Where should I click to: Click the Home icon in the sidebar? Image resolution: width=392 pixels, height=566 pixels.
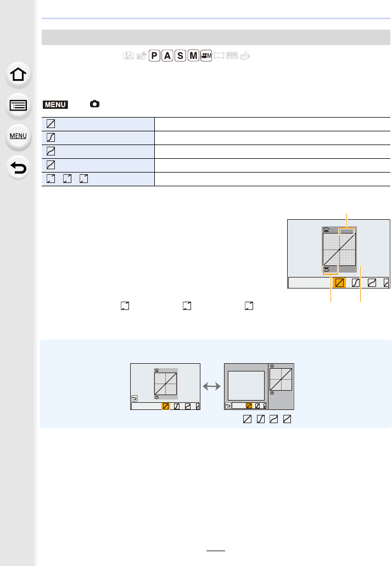pos(18,75)
